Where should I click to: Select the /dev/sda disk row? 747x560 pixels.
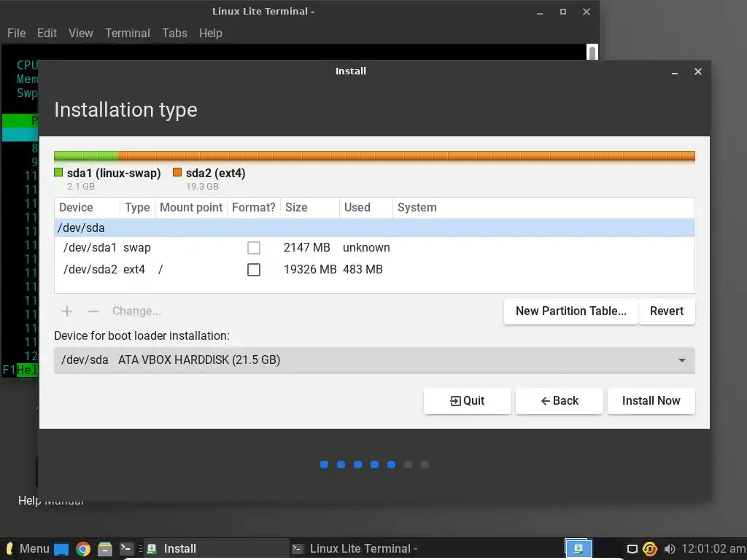tap(374, 227)
